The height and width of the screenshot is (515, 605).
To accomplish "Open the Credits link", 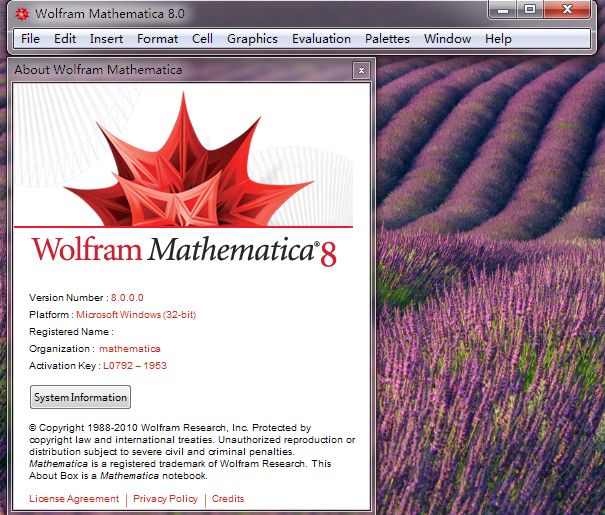I will point(228,499).
